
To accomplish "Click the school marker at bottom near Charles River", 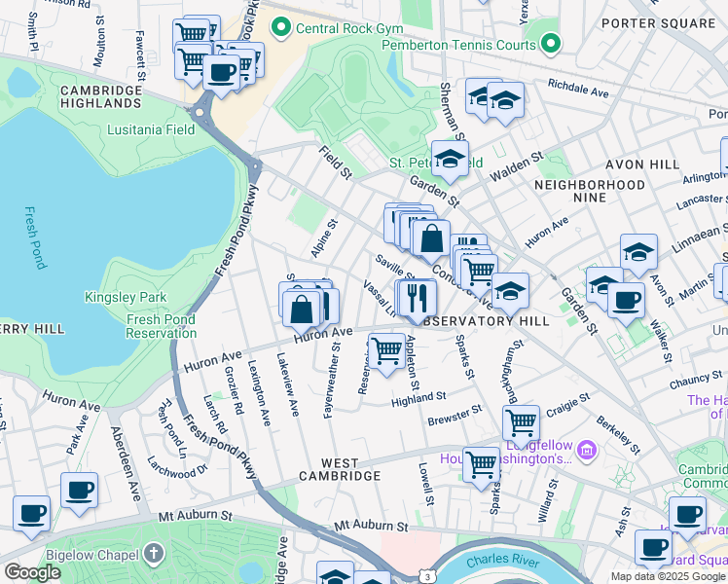I will pyautogui.click(x=335, y=572).
